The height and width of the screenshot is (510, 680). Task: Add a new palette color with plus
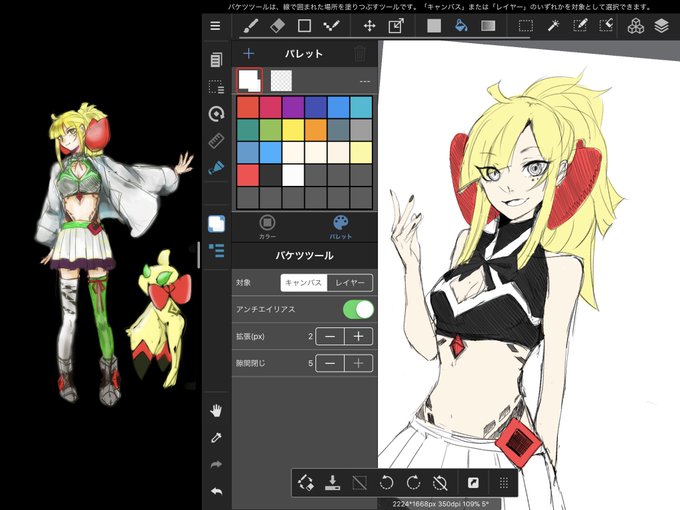248,54
